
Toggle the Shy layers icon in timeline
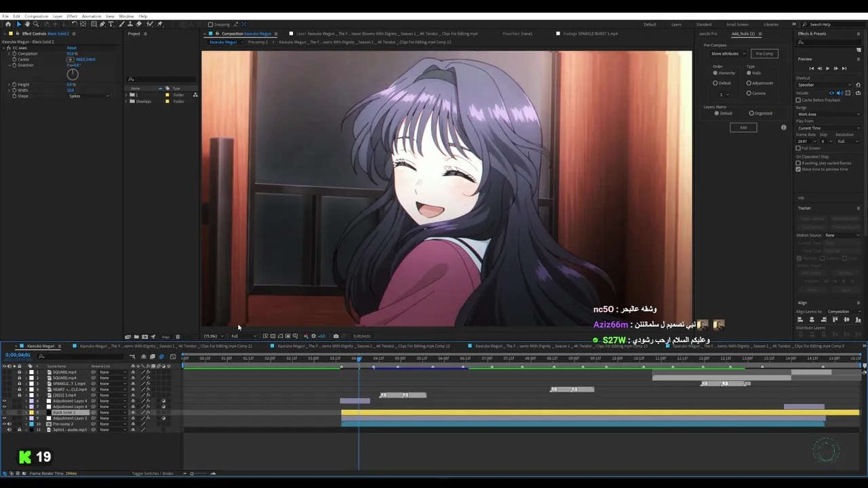[144, 357]
